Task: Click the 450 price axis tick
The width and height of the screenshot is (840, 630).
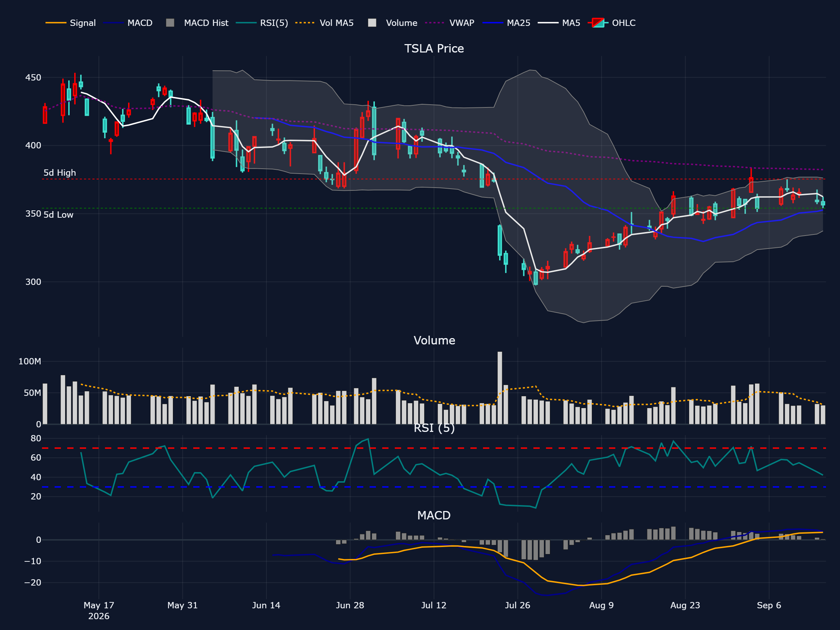Action: pyautogui.click(x=33, y=77)
